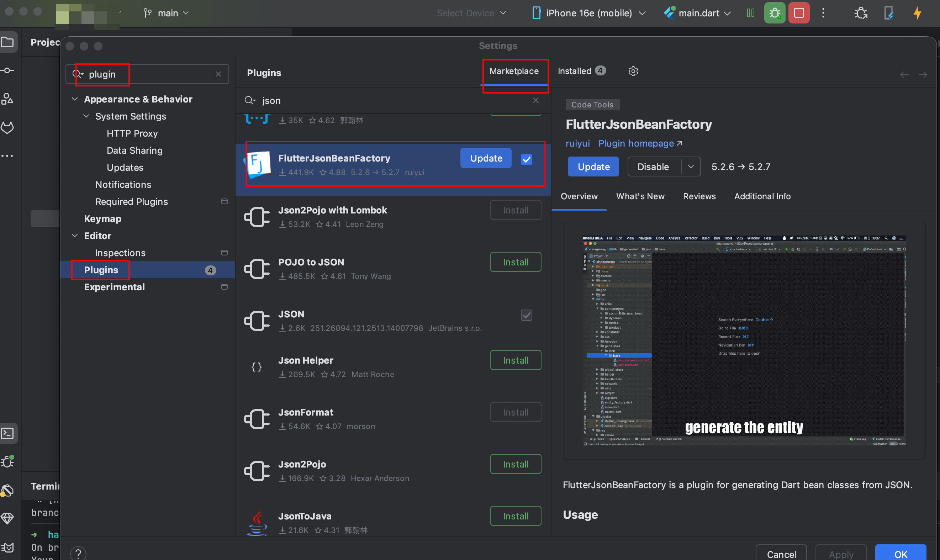Viewport: 940px width, 560px height.
Task: Resume the paused debug session
Action: point(750,12)
